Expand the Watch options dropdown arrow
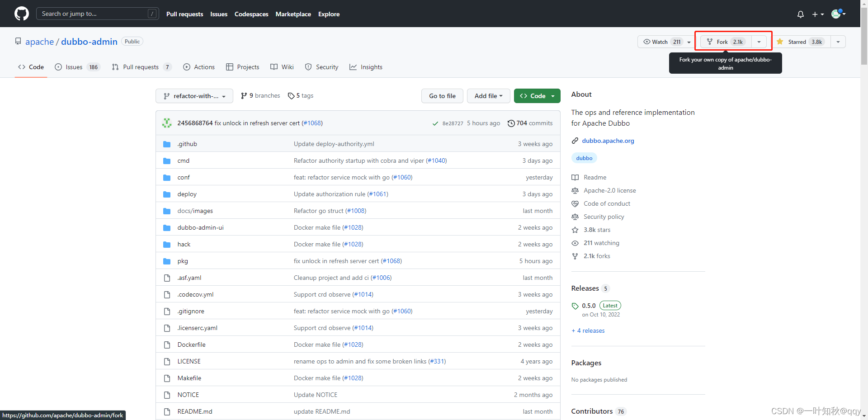868x420 pixels. tap(689, 42)
